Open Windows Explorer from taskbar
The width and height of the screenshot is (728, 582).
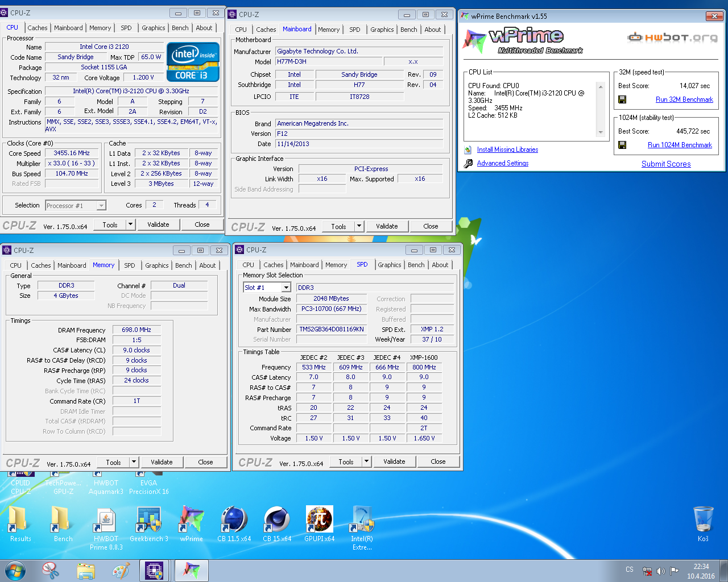[x=86, y=571]
